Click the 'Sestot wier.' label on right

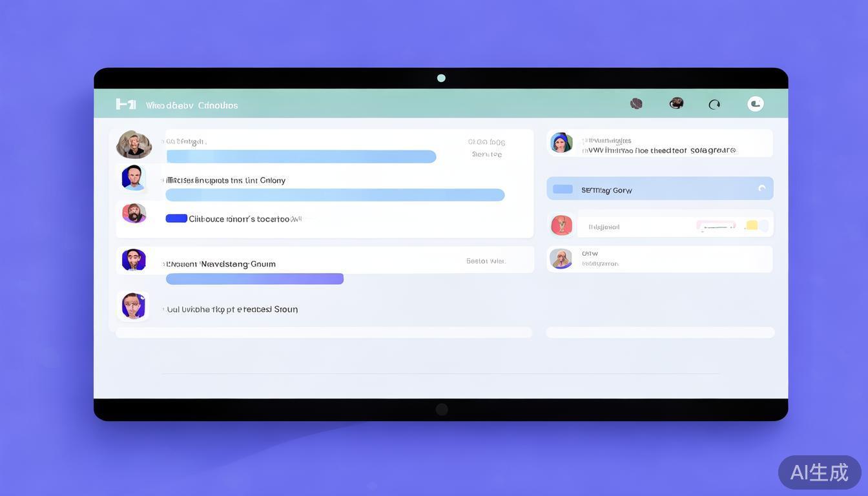click(x=486, y=262)
